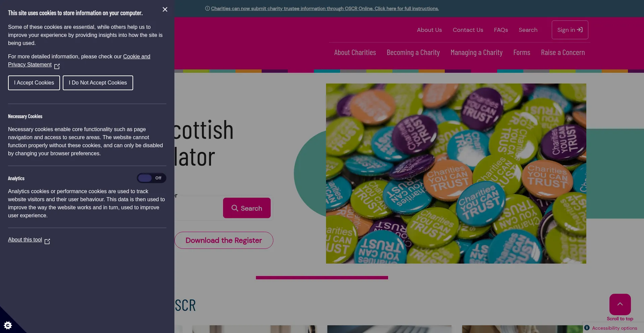
Task: Toggle the Analytics cookies switch
Action: pos(151,178)
